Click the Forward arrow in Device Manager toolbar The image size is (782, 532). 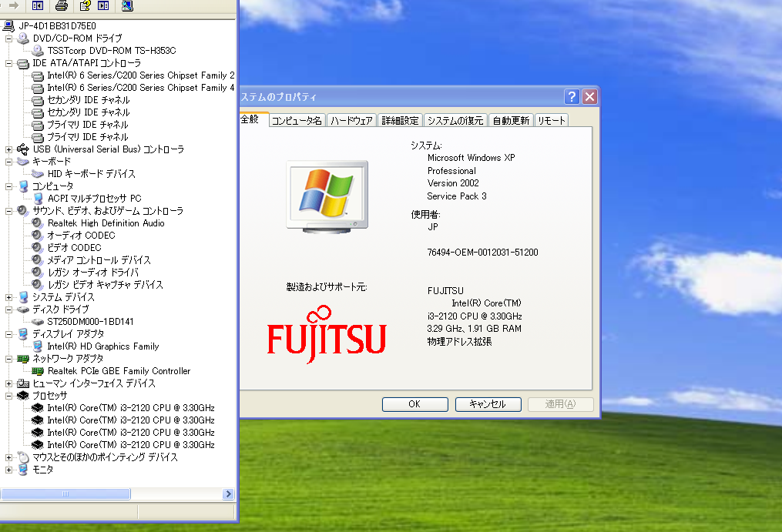[x=14, y=5]
